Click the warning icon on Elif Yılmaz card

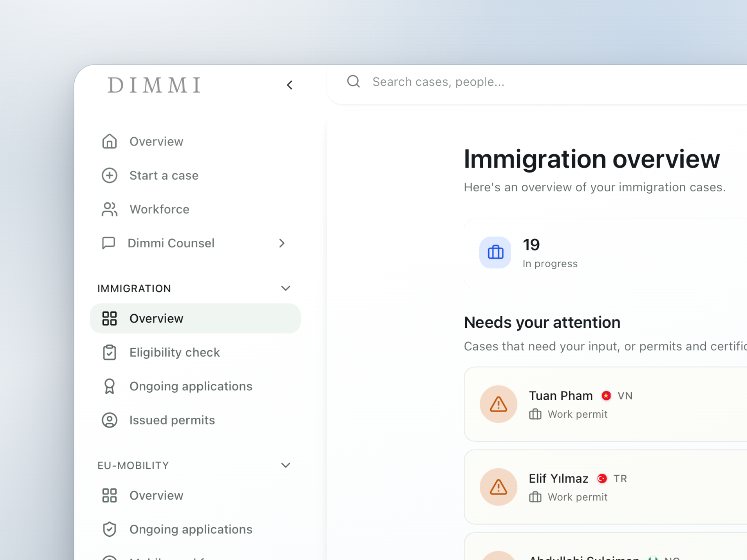(498, 487)
